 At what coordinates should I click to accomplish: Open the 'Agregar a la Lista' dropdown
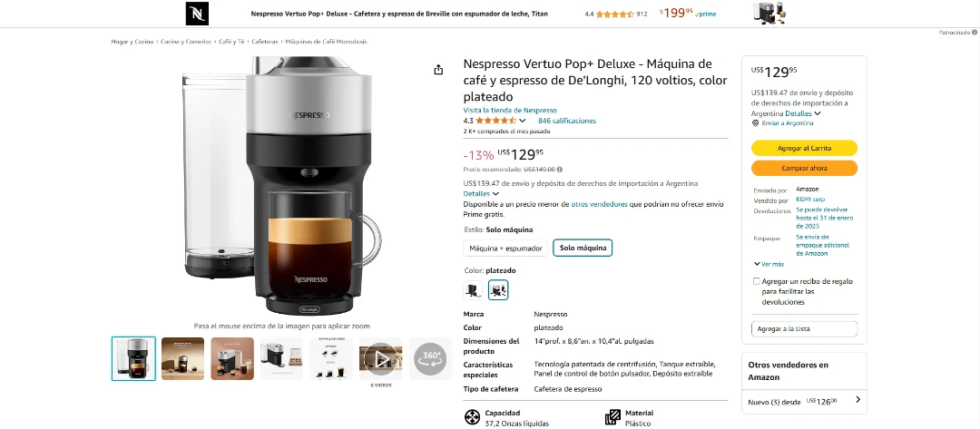804,328
